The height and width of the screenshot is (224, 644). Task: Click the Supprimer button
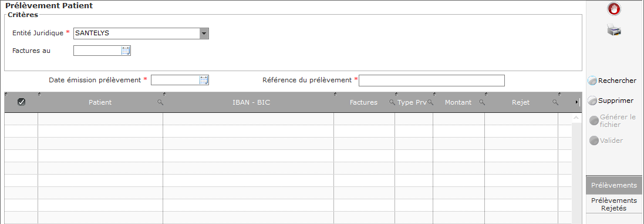pos(611,101)
